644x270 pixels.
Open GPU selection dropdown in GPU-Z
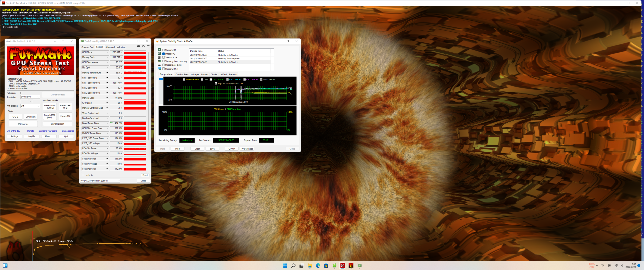tap(100, 181)
